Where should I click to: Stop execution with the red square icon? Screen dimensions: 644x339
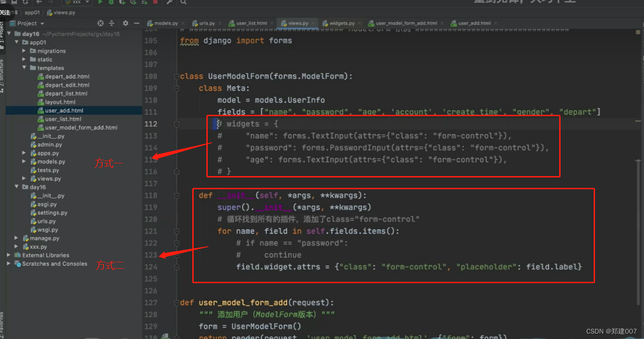coord(156,3)
